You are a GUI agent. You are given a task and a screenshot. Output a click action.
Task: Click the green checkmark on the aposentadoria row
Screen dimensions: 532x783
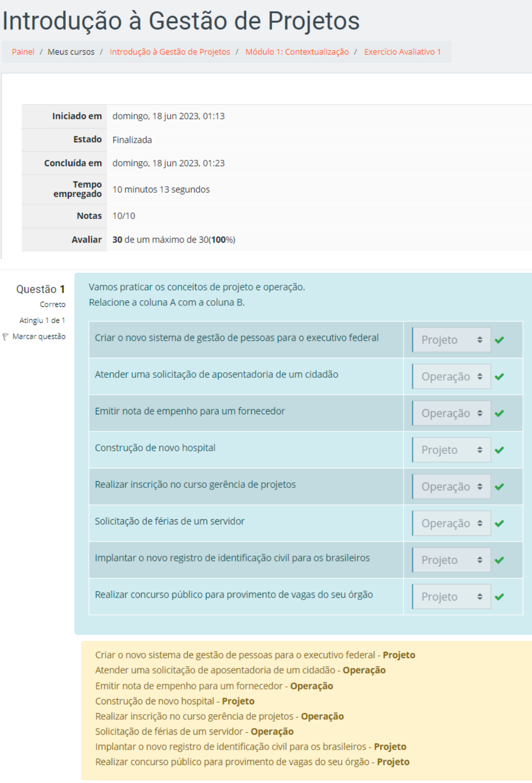[x=499, y=377]
